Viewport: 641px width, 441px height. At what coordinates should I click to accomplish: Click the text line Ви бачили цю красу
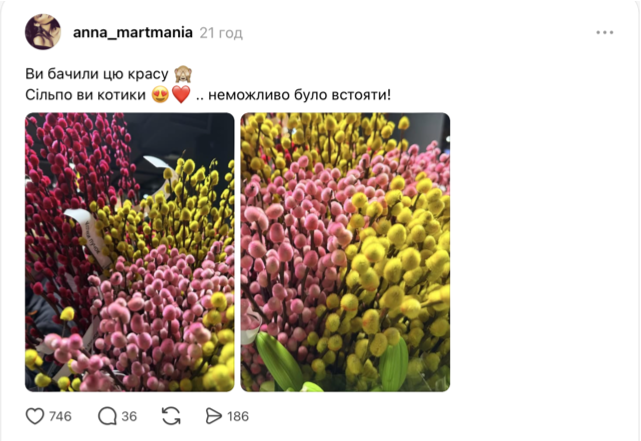(x=97, y=74)
